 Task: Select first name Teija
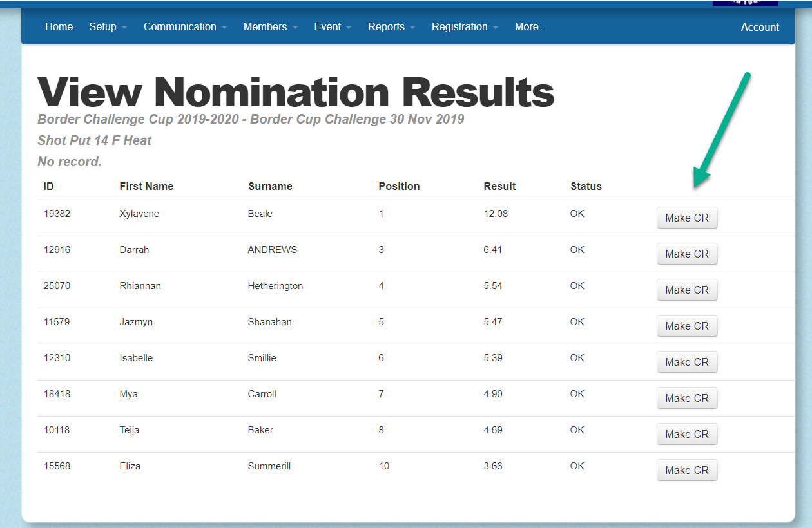(x=130, y=430)
